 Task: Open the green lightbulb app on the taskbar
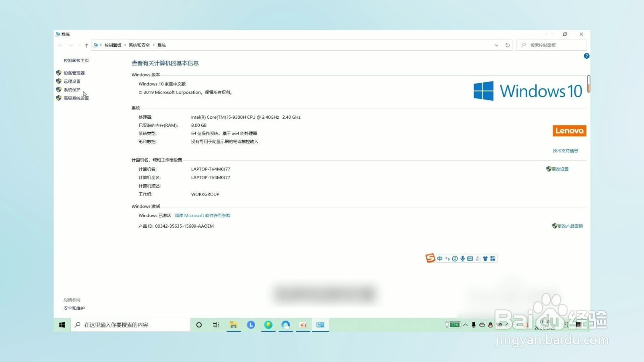point(268,325)
